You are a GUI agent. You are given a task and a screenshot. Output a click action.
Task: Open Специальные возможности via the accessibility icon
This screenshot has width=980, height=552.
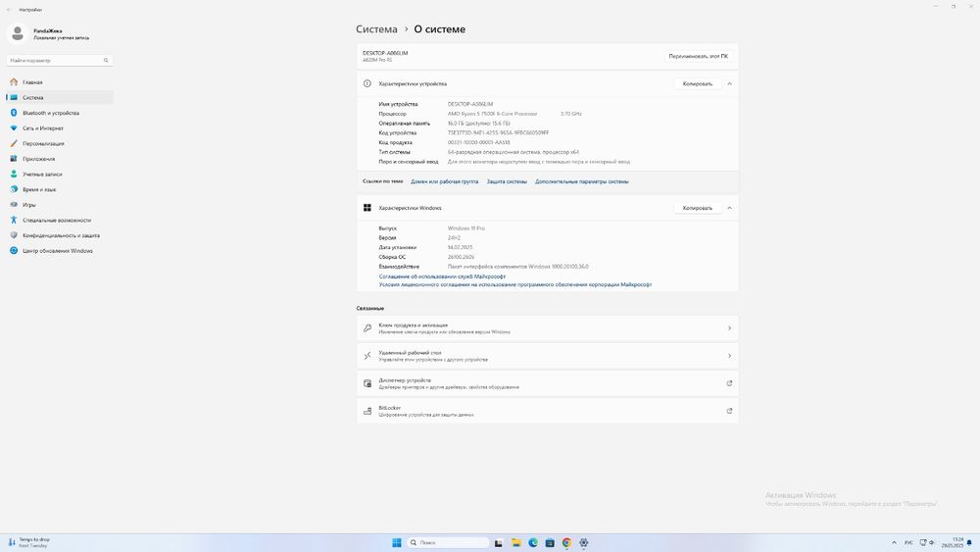[14, 220]
